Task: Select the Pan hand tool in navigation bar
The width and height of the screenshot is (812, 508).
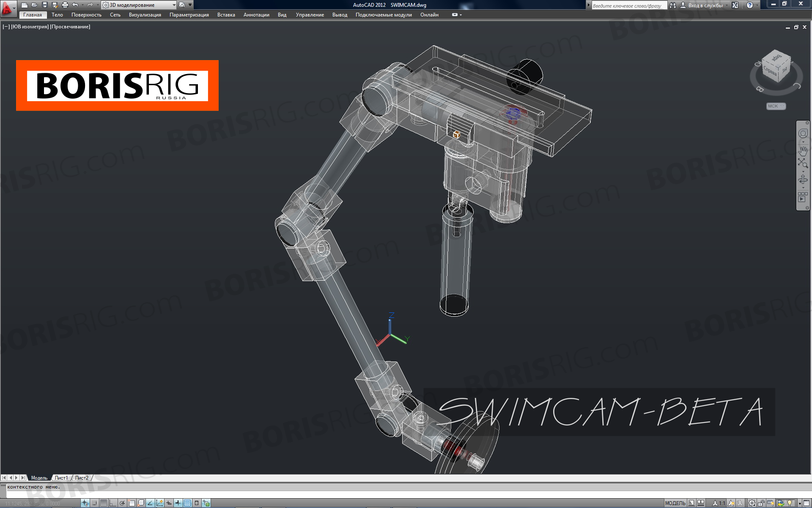Action: (803, 150)
